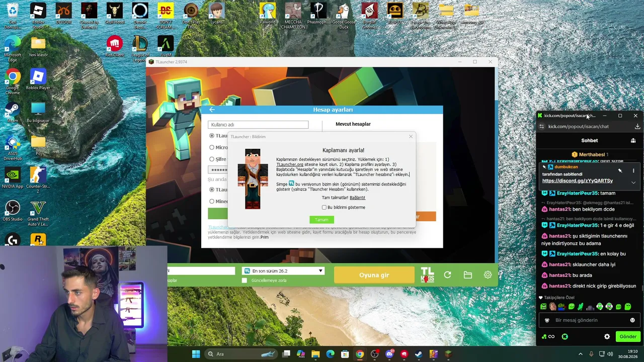This screenshot has height=362, width=644.
Task: Open Task View from the taskbar
Action: (x=286, y=354)
